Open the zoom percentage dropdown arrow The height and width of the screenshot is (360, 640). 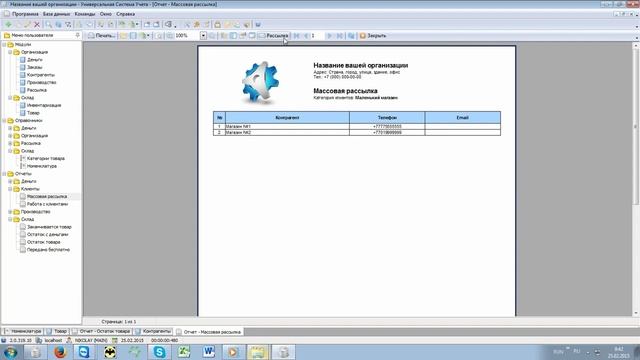203,36
